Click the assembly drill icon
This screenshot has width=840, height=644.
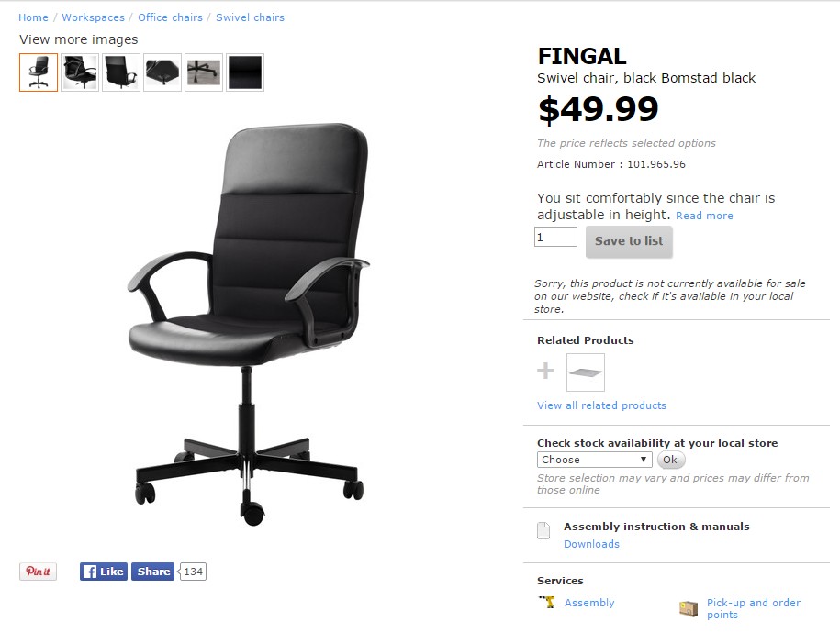click(547, 602)
